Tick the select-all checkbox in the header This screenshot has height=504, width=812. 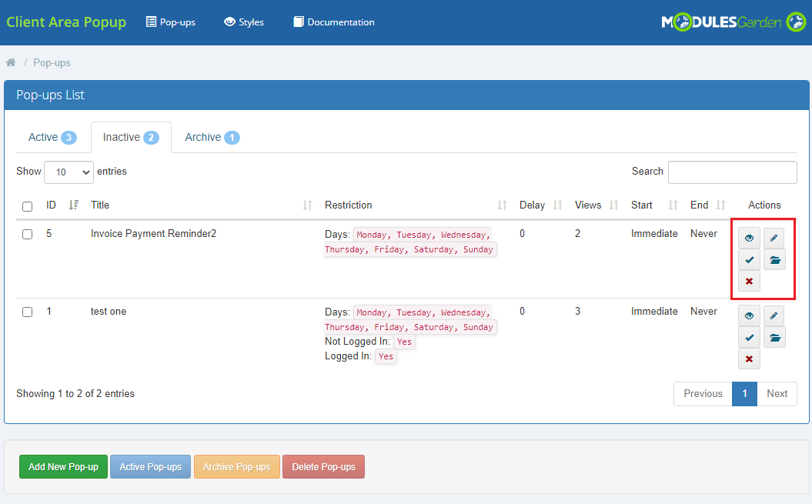pyautogui.click(x=28, y=207)
